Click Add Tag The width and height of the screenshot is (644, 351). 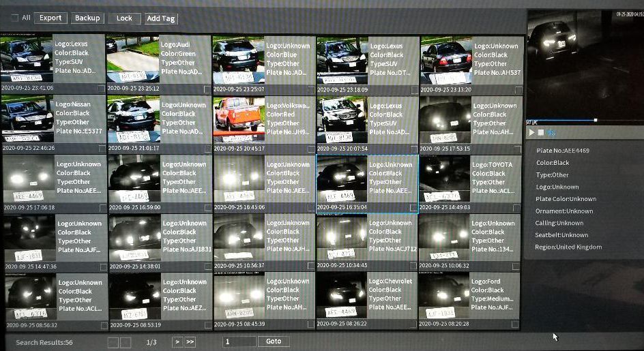click(161, 18)
